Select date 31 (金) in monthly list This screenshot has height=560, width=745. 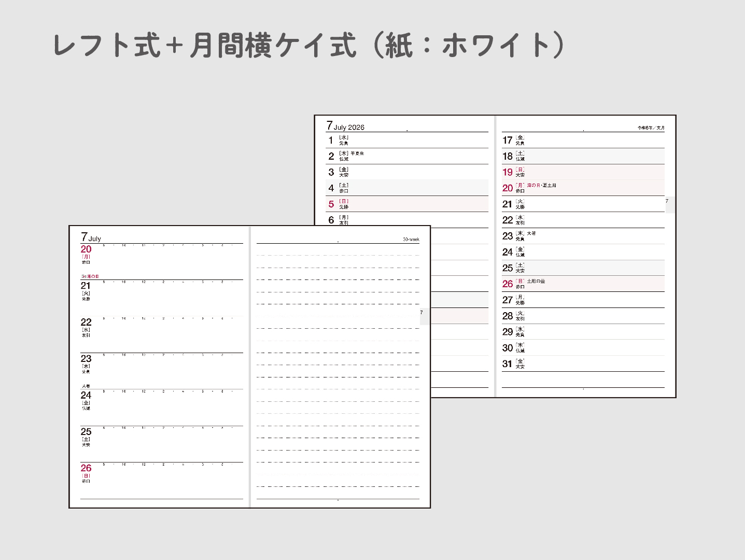pyautogui.click(x=507, y=364)
